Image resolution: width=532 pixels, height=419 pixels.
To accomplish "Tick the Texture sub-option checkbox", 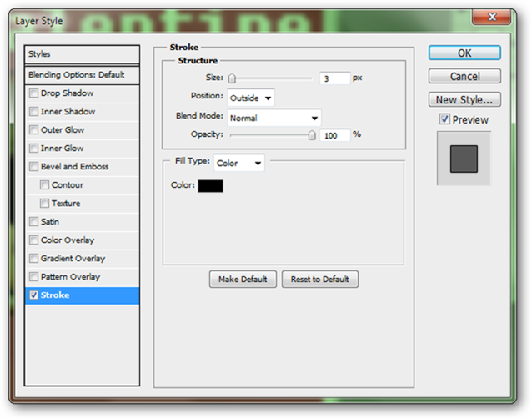I will click(x=44, y=203).
